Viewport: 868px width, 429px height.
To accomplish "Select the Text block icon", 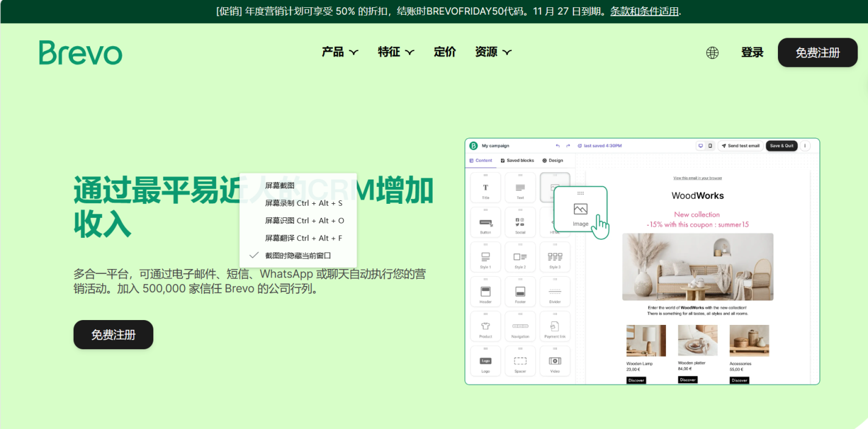I will (520, 187).
